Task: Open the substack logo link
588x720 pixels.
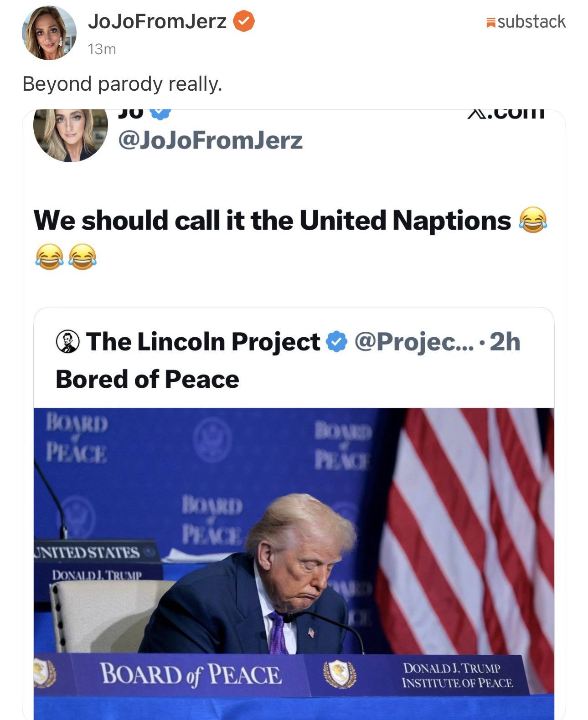Action: pos(526,22)
